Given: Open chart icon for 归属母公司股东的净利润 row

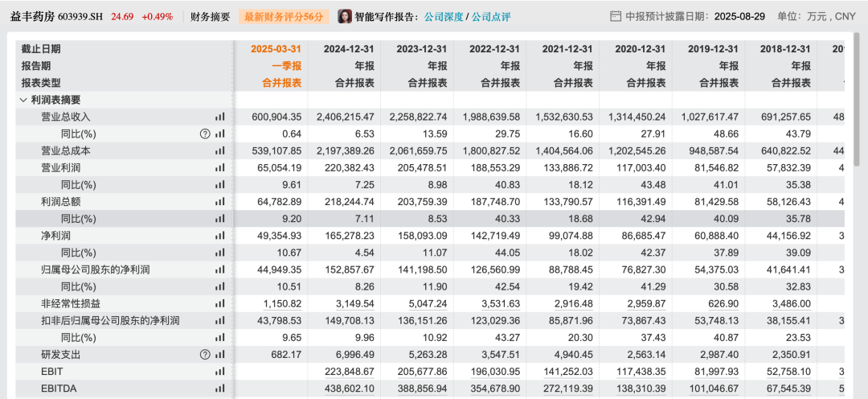Looking at the screenshot, I should (219, 269).
